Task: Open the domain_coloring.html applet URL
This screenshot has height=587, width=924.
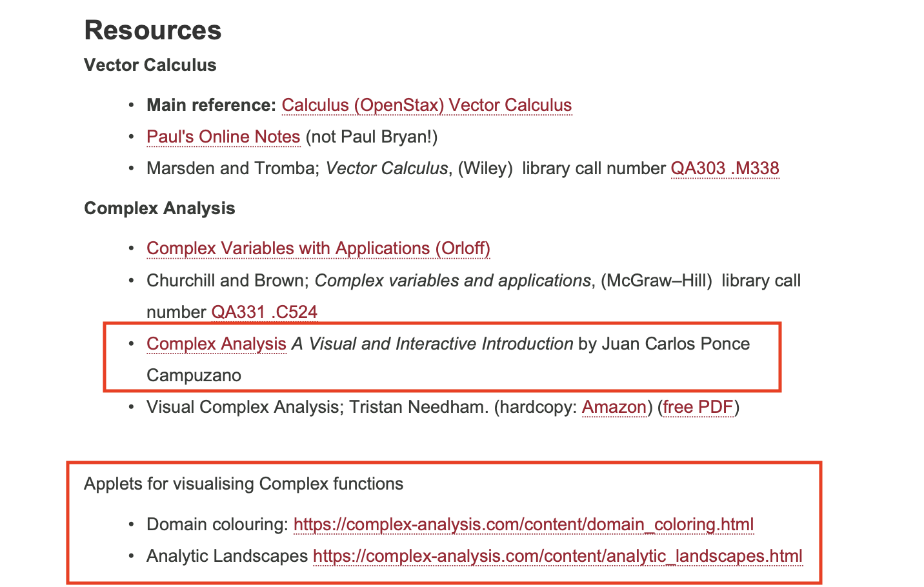Action: 523,524
